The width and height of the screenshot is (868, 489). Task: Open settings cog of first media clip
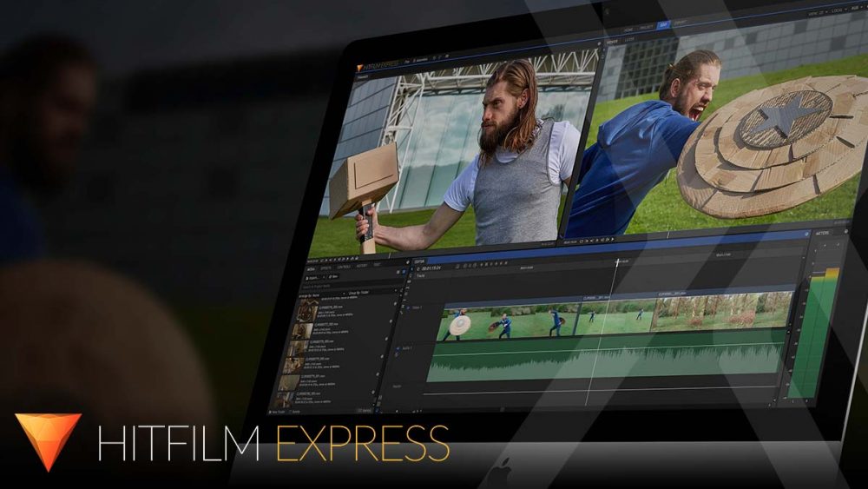[x=395, y=304]
